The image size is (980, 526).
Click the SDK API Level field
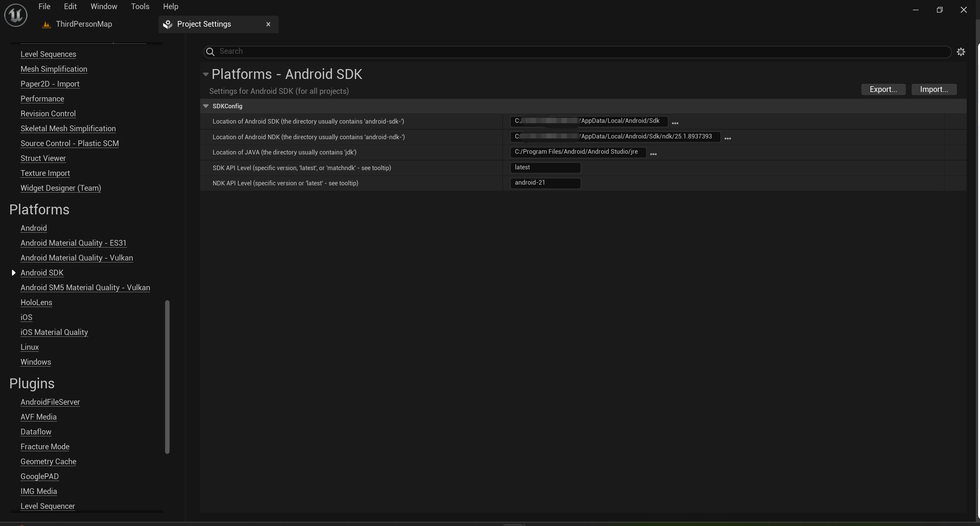pos(545,167)
